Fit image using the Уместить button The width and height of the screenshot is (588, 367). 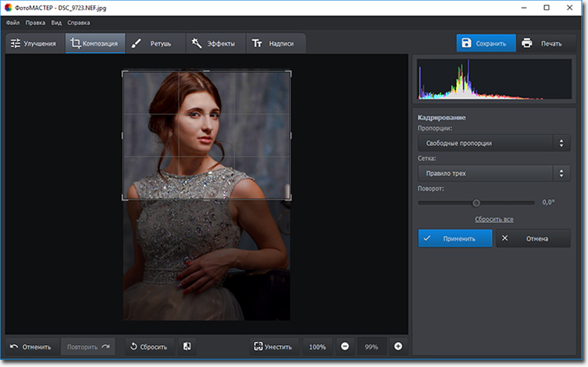point(272,346)
